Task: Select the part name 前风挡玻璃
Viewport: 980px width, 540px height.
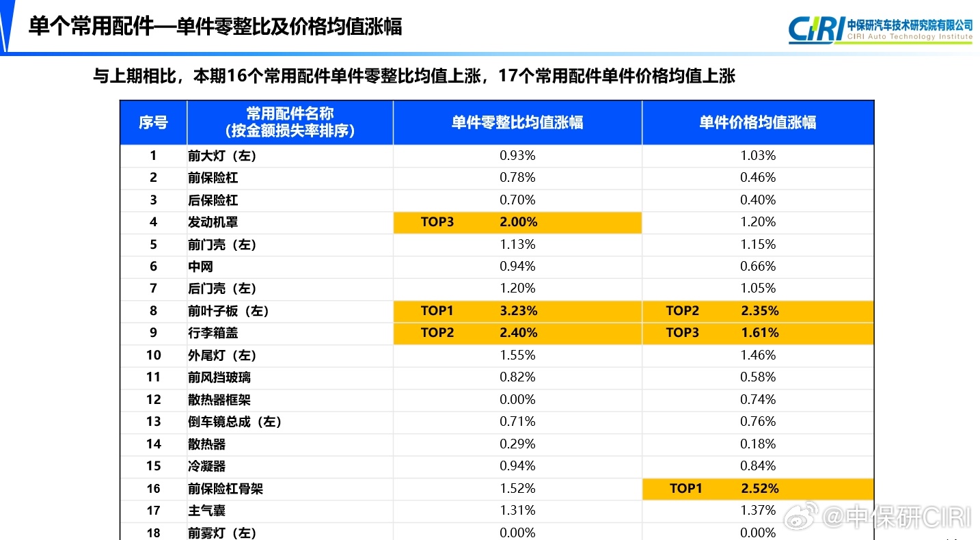Action: coord(219,377)
